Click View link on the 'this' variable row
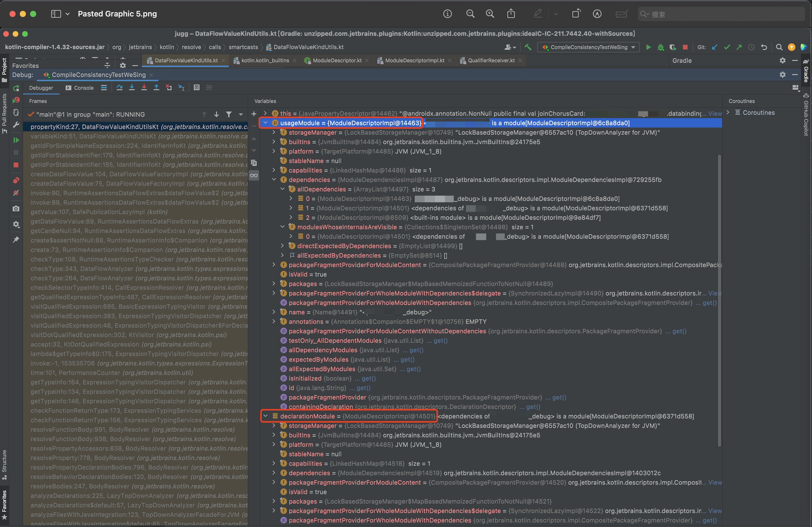The height and width of the screenshot is (527, 812). tap(715, 114)
